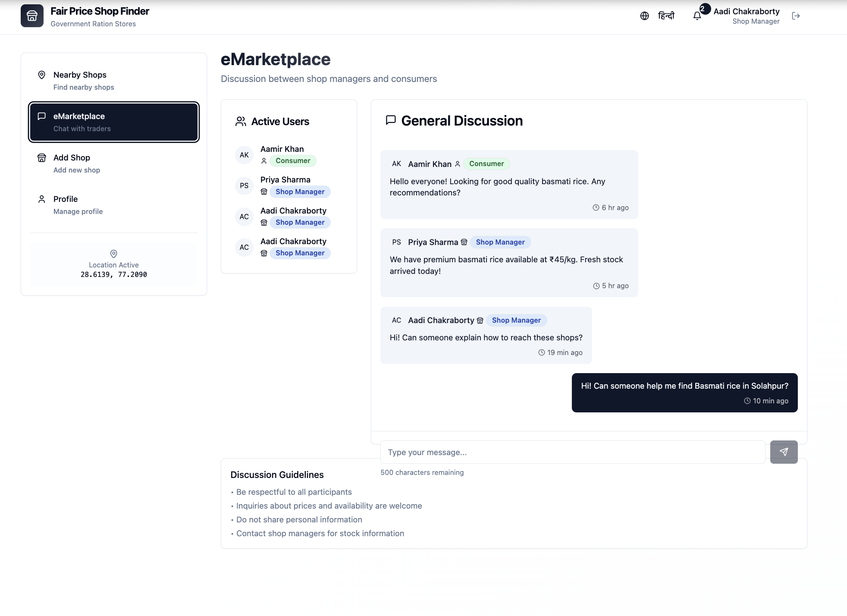Click Priya Sharma's Shop Manager badge in chat
Image resolution: width=847 pixels, height=616 pixels.
[500, 242]
